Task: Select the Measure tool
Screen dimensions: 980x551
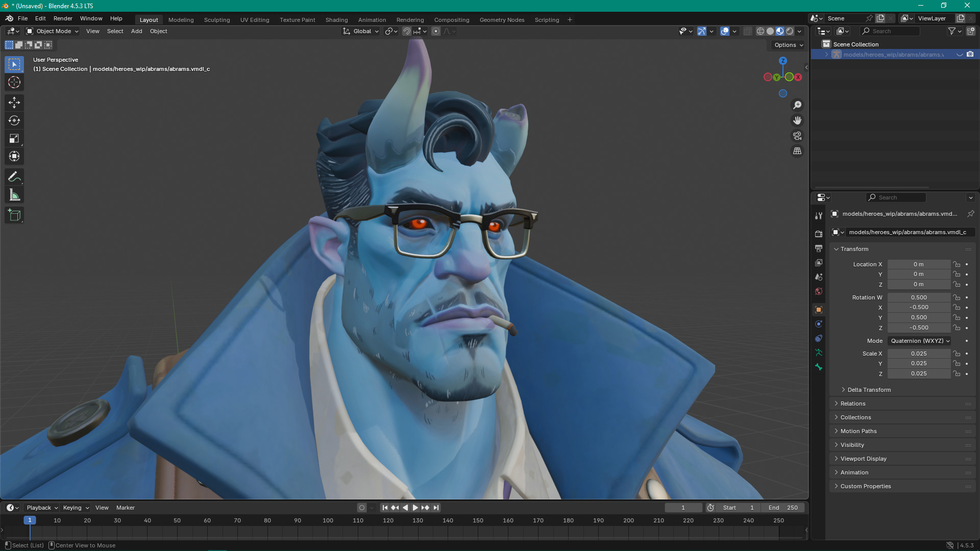Action: [14, 195]
